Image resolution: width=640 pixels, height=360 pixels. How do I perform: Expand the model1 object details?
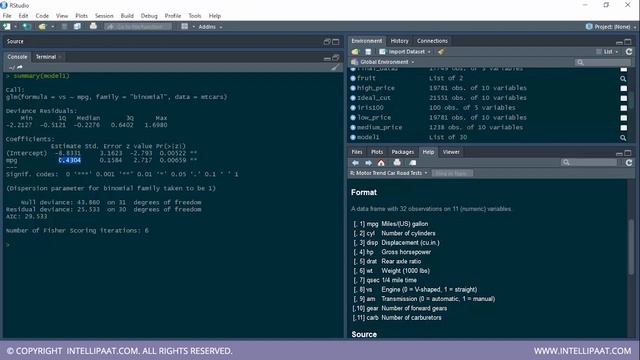(353, 138)
